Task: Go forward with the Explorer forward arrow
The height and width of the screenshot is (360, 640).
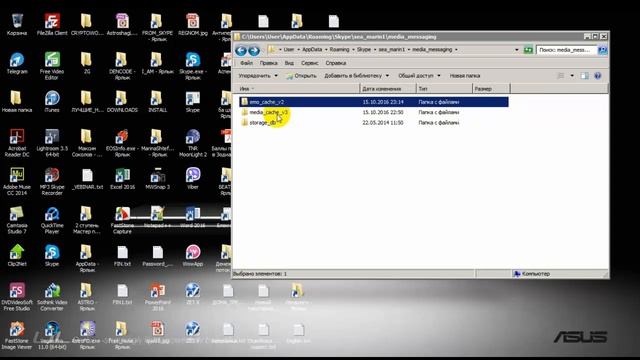Action: [254, 50]
